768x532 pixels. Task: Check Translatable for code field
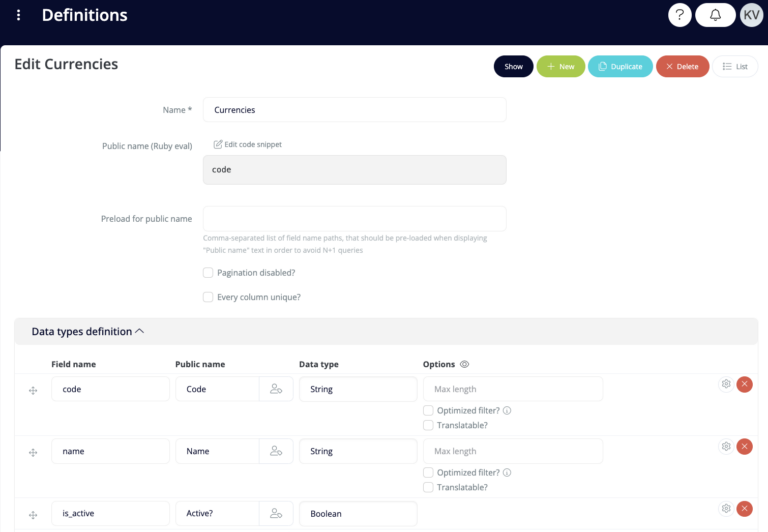point(428,425)
